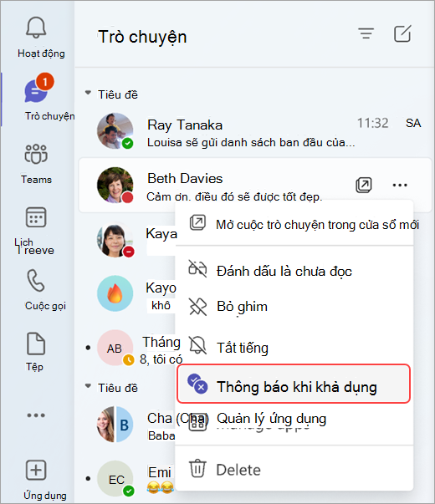Click Ray Tanaka message preview text

[x=251, y=142]
